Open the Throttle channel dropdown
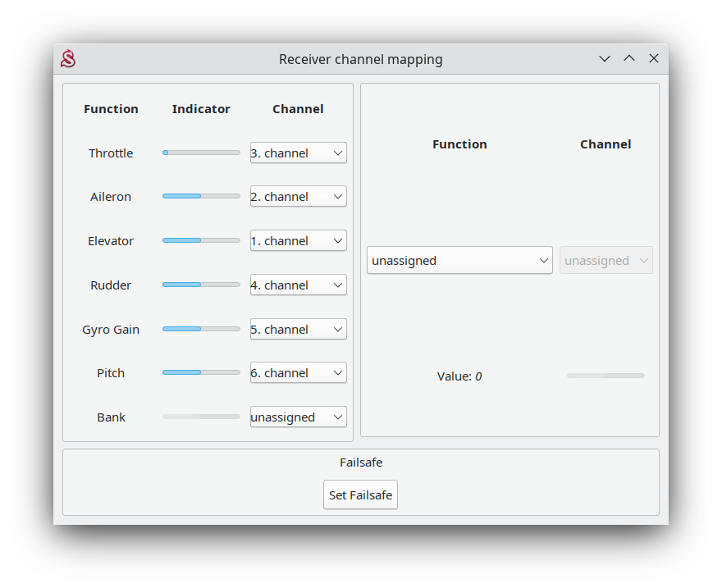Screen dimensions: 722x588 [298, 153]
